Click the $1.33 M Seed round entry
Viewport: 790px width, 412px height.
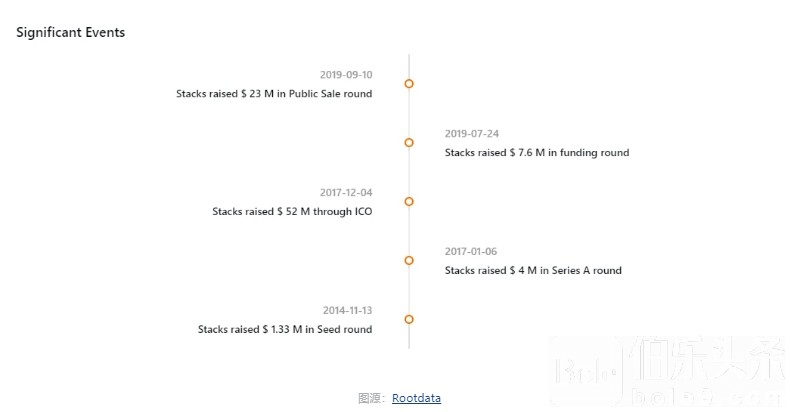click(285, 330)
